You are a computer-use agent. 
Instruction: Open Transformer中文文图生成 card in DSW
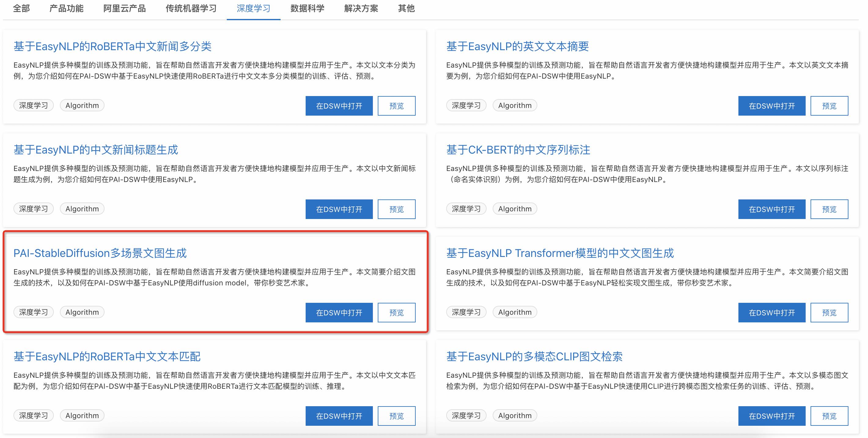click(772, 313)
